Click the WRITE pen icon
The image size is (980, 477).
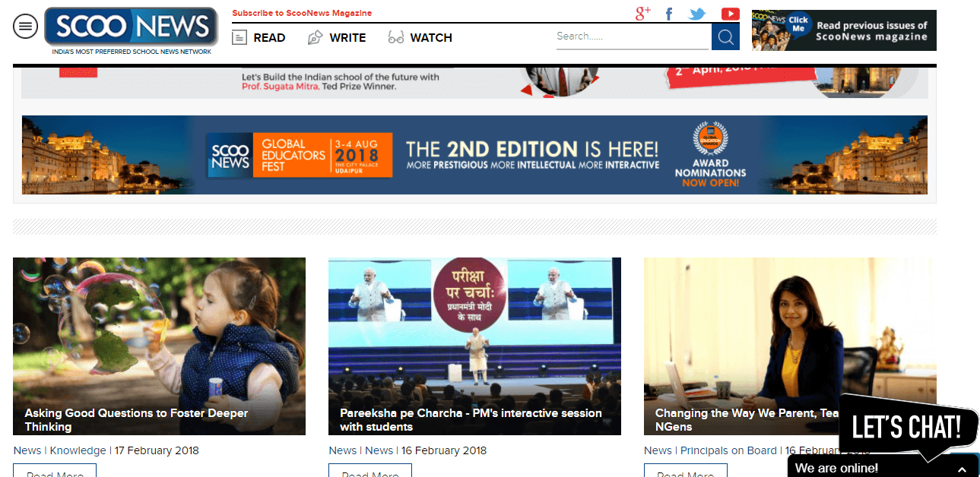point(315,37)
